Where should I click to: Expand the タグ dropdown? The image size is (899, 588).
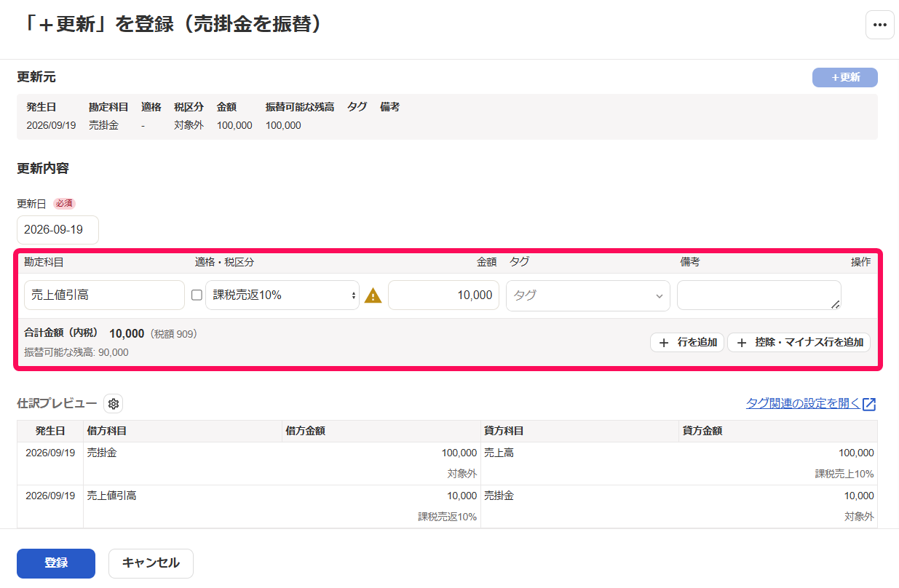(588, 295)
